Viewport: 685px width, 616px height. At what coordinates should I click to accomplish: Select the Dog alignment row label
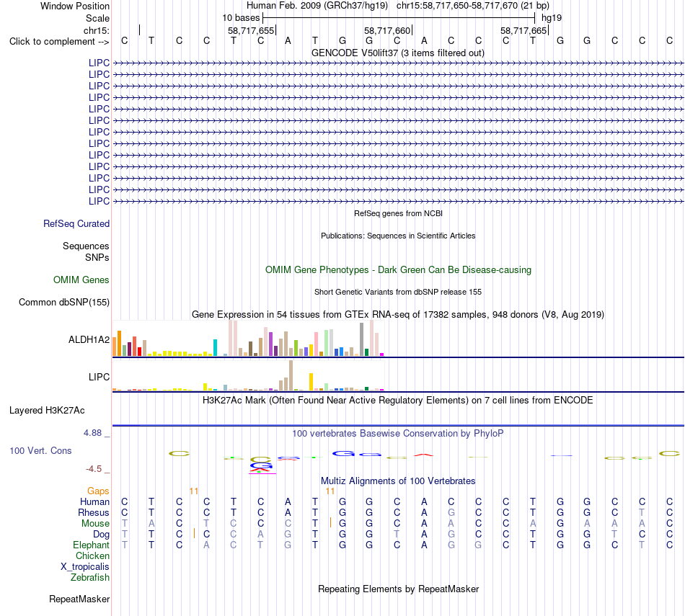(102, 535)
